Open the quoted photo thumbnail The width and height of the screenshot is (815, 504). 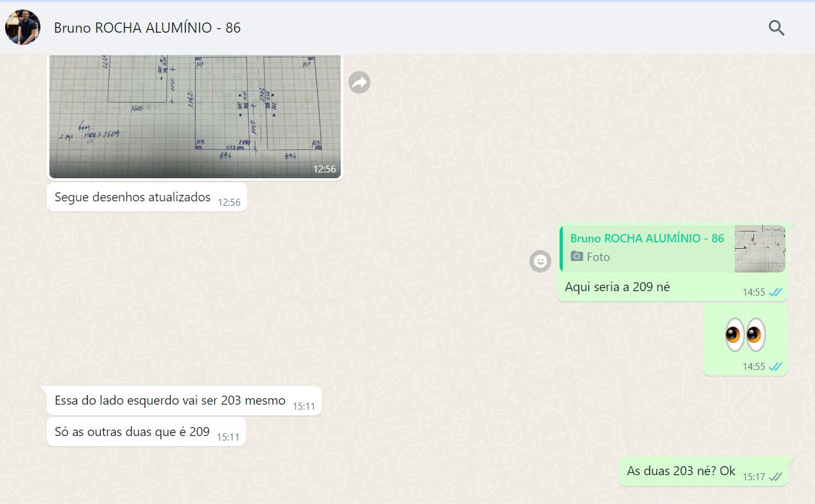click(x=760, y=249)
